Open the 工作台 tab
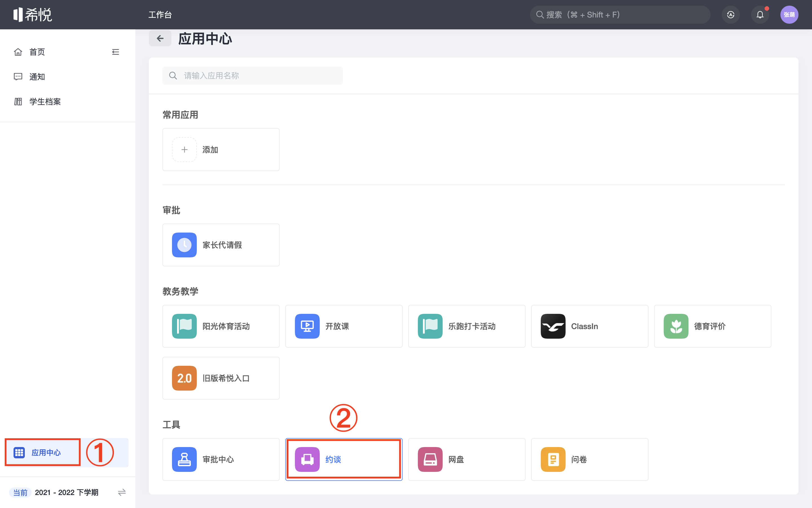This screenshot has height=508, width=812. click(x=160, y=15)
